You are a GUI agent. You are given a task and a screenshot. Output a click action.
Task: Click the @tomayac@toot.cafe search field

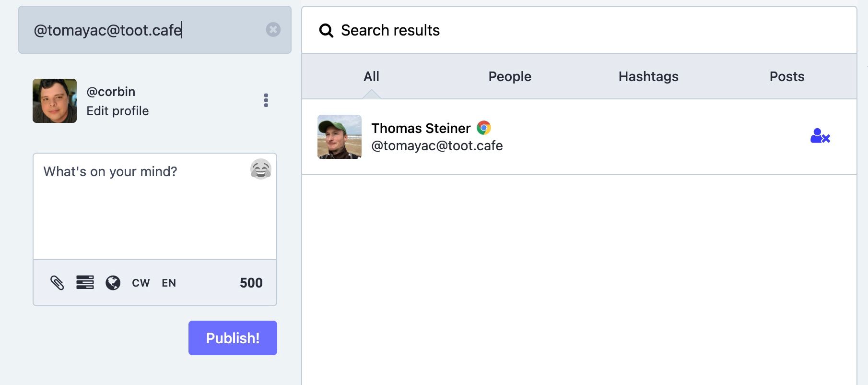144,30
